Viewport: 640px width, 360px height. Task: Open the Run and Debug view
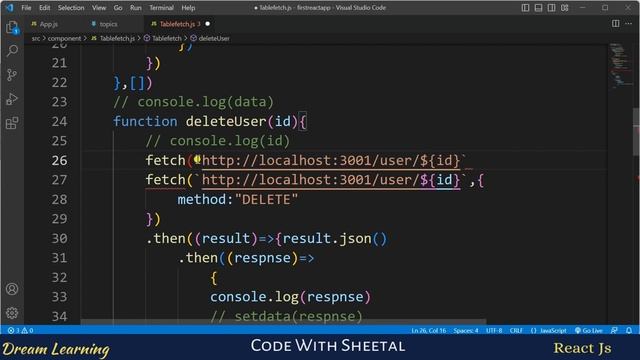(12, 99)
